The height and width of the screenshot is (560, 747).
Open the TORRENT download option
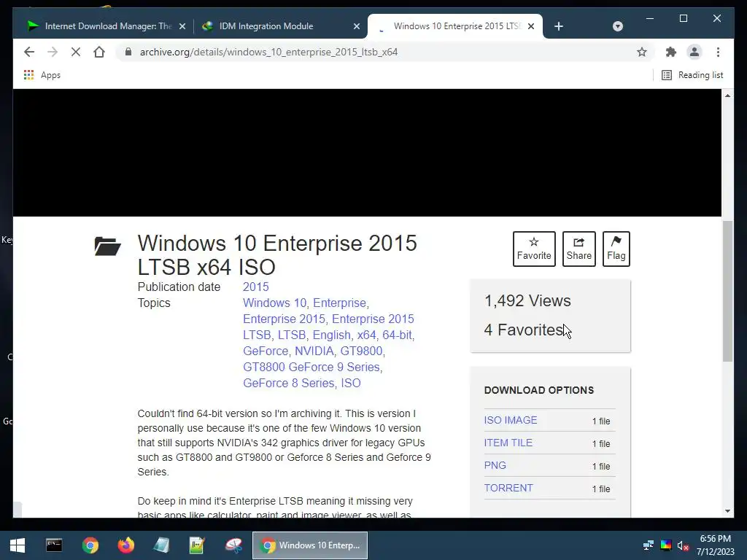click(508, 488)
